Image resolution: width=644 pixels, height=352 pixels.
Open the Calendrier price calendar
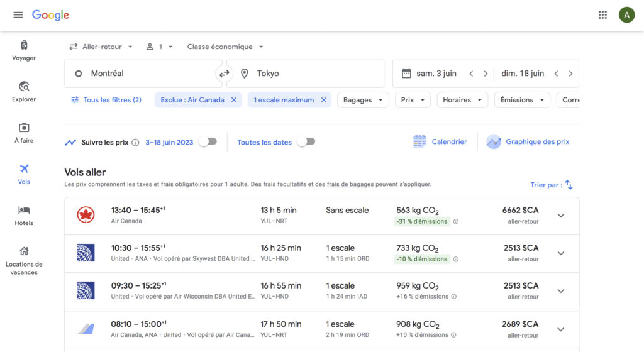click(x=440, y=142)
